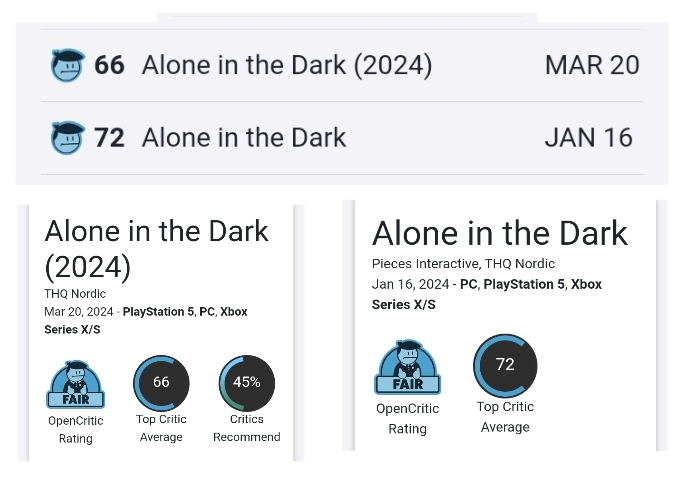Open the right card Alone in the Dark title

tap(500, 233)
